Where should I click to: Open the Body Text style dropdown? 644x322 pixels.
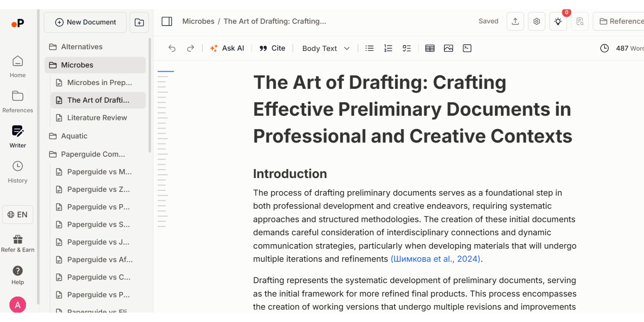click(x=326, y=48)
